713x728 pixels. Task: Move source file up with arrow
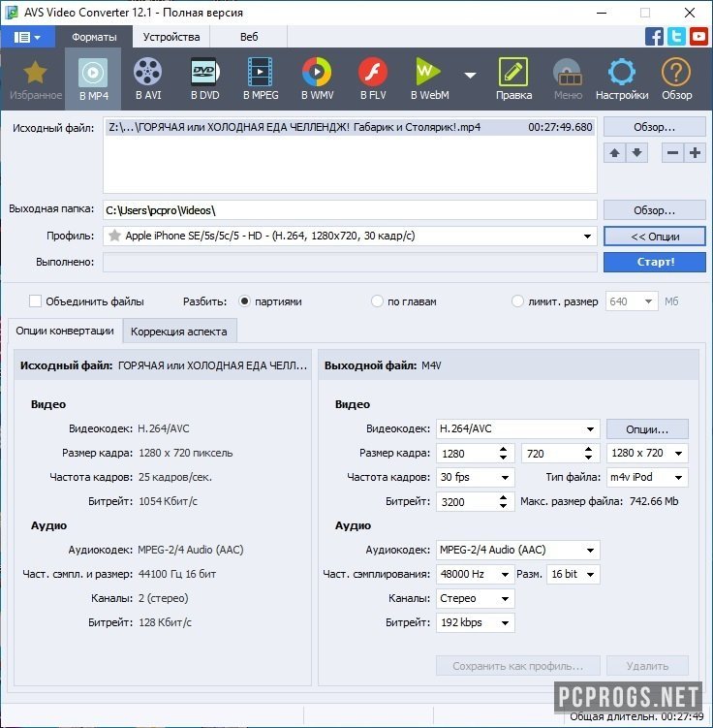(x=614, y=153)
